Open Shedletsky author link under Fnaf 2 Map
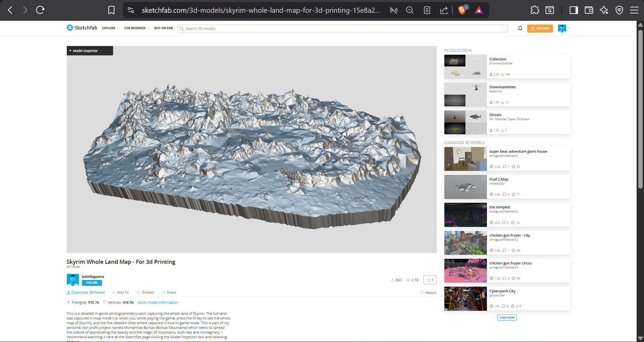 tap(497, 184)
